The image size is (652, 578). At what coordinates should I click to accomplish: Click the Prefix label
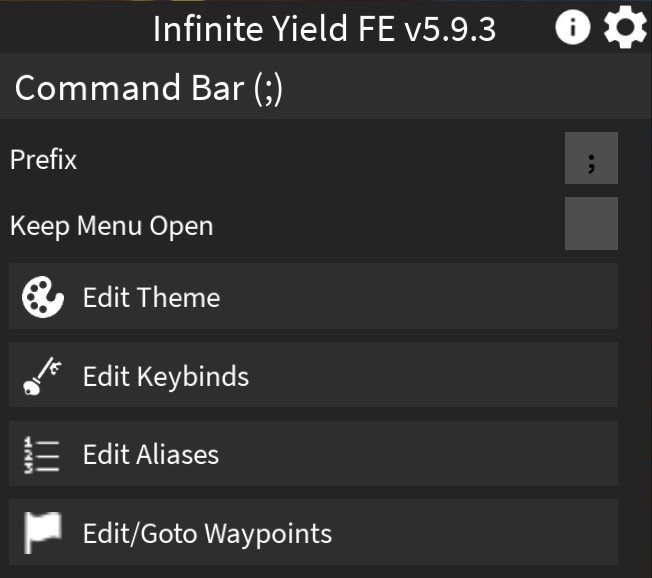coord(44,159)
